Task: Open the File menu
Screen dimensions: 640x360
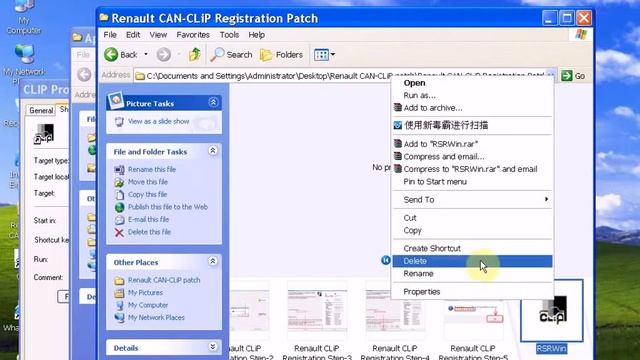Action: pyautogui.click(x=110, y=35)
